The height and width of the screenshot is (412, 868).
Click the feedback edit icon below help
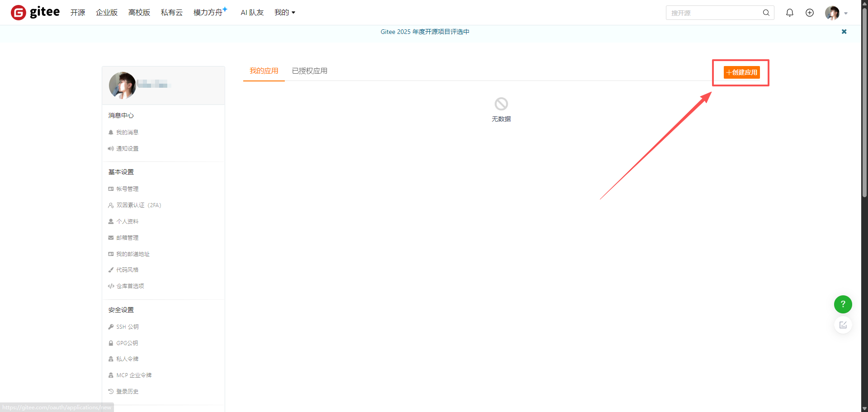pyautogui.click(x=843, y=325)
